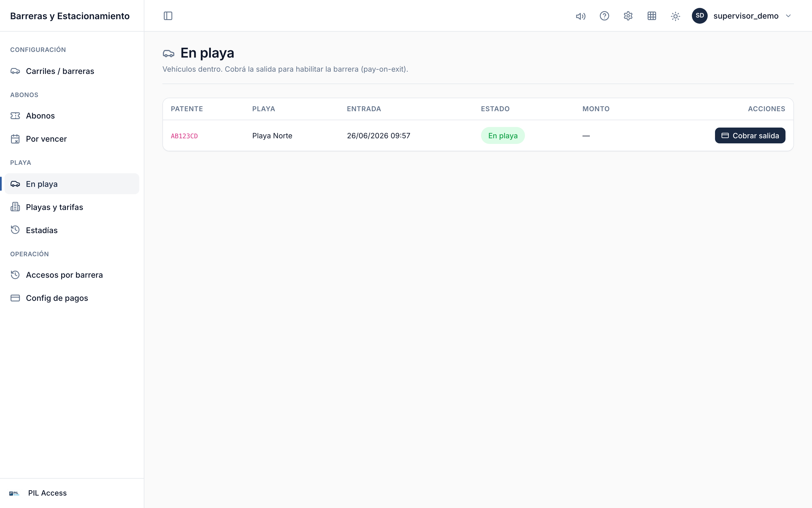Image resolution: width=812 pixels, height=508 pixels.
Task: Click the SD user avatar
Action: pos(700,16)
